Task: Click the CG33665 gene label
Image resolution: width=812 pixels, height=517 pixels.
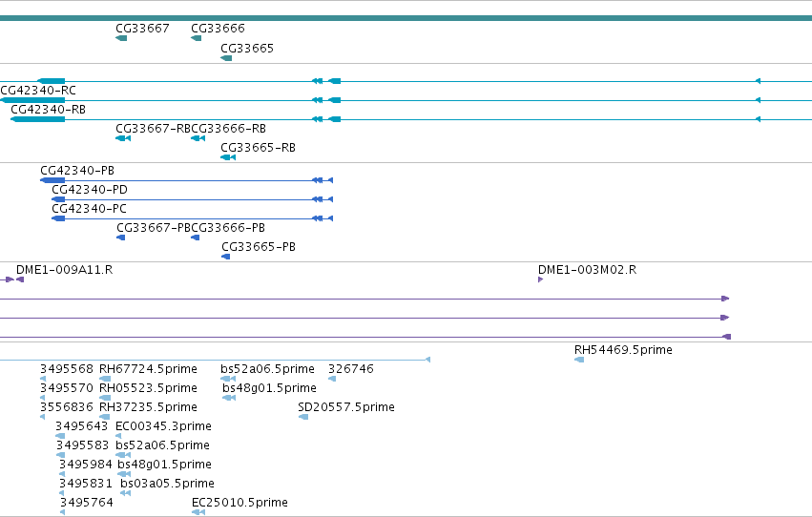Action: click(x=247, y=48)
